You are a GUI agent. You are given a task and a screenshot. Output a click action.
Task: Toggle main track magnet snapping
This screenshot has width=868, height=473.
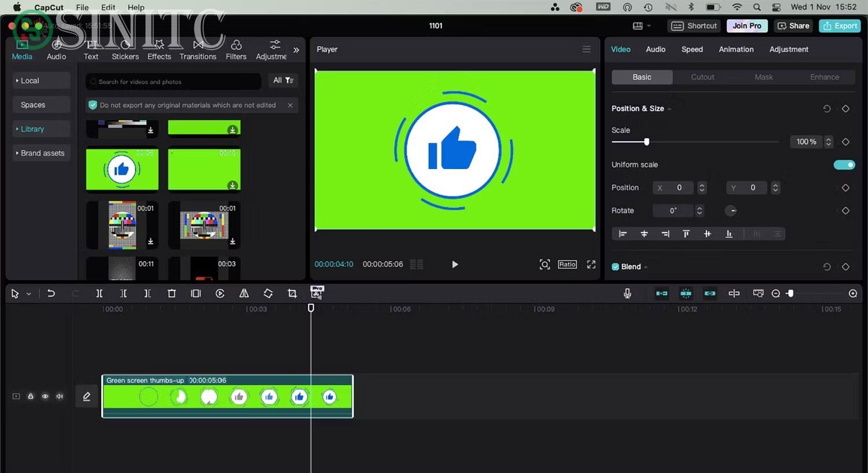661,294
